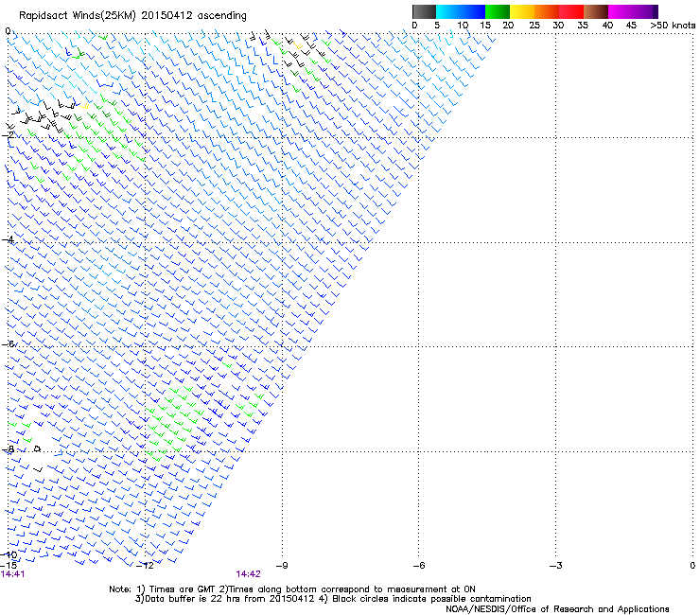Click the green 15-20 knots color swatch
The width and height of the screenshot is (700, 615).
498,11
